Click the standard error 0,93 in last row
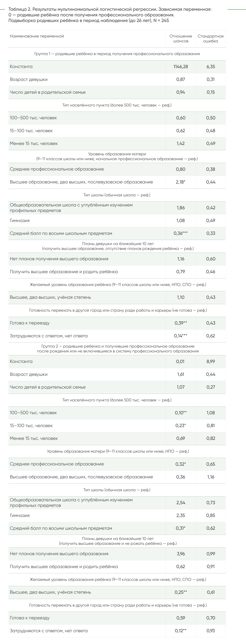The image size is (246, 644). click(x=211, y=631)
